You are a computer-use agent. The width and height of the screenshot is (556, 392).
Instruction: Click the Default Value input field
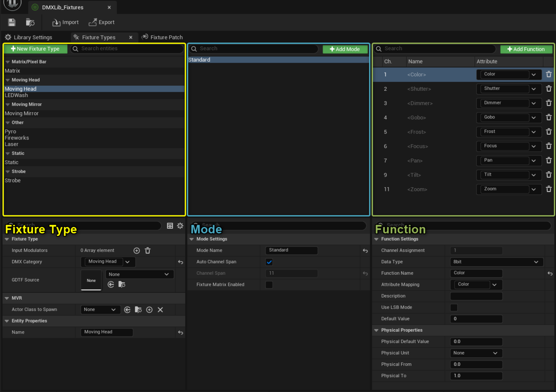point(476,319)
